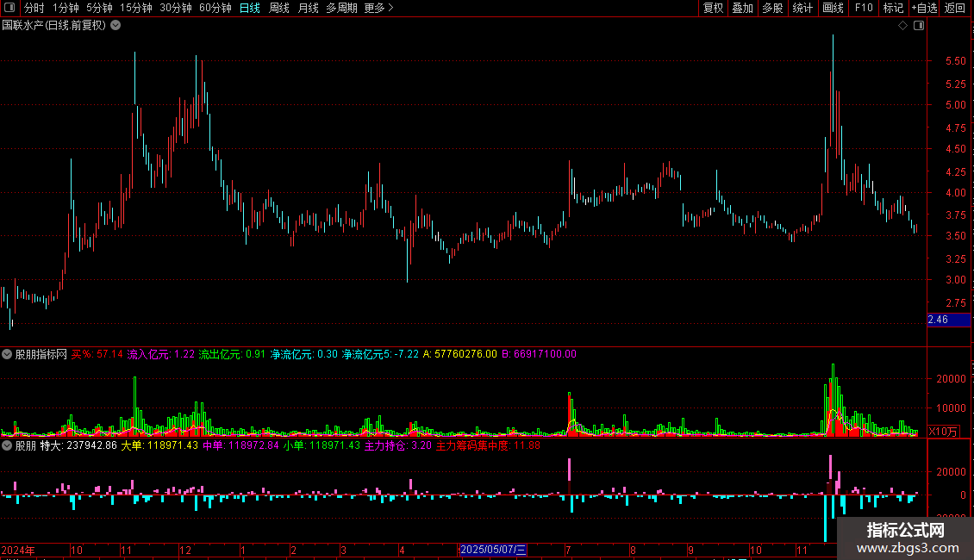Switch to 周线 weekly chart
This screenshot has width=974, height=560.
(x=279, y=8)
